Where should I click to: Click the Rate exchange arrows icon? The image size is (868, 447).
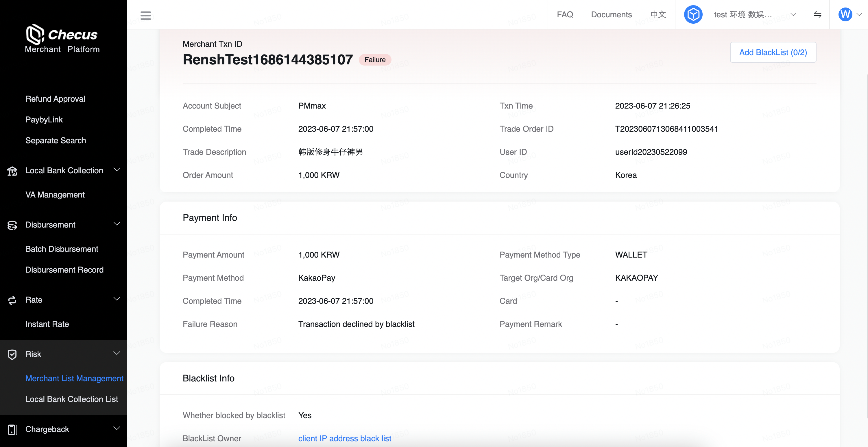tap(12, 300)
